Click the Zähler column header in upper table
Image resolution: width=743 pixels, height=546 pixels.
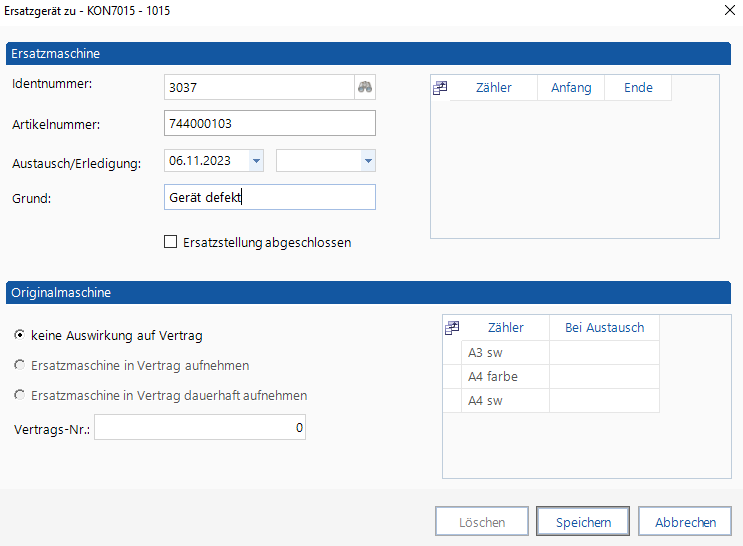[x=493, y=88]
